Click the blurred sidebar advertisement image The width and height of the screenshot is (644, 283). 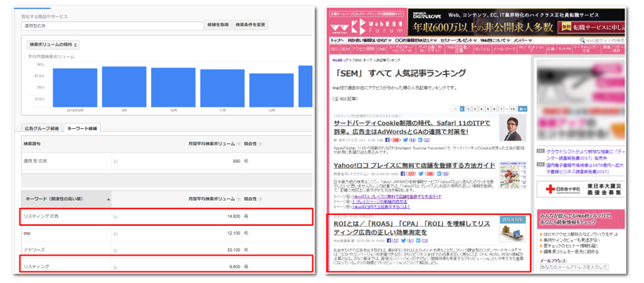coord(581,99)
